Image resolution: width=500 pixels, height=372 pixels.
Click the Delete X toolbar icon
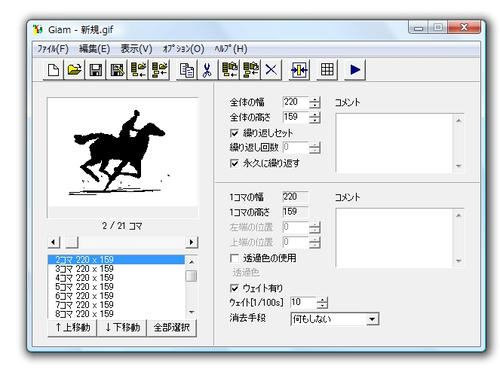pos(271,70)
